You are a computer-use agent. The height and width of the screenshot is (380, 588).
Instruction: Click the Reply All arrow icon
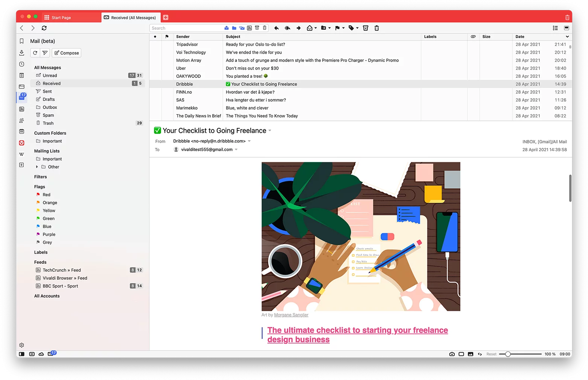coord(288,28)
